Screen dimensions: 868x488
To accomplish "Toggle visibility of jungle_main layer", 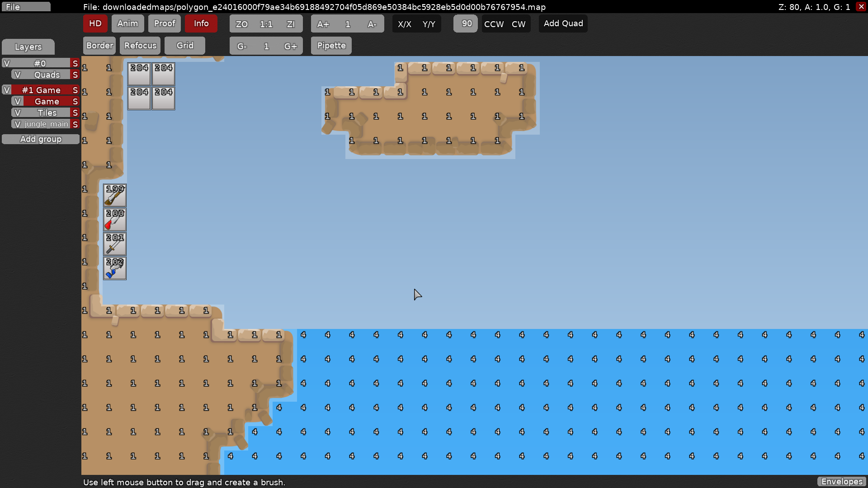I will point(17,124).
